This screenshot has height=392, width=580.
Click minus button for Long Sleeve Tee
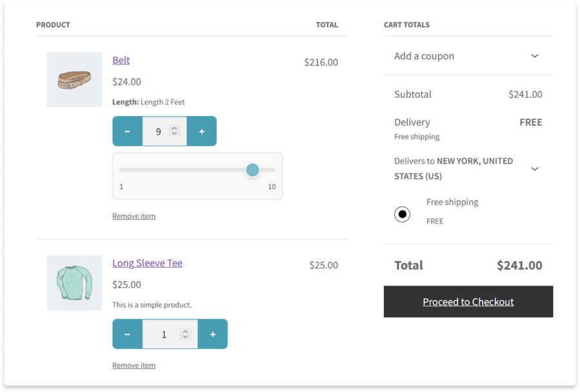[x=127, y=334]
